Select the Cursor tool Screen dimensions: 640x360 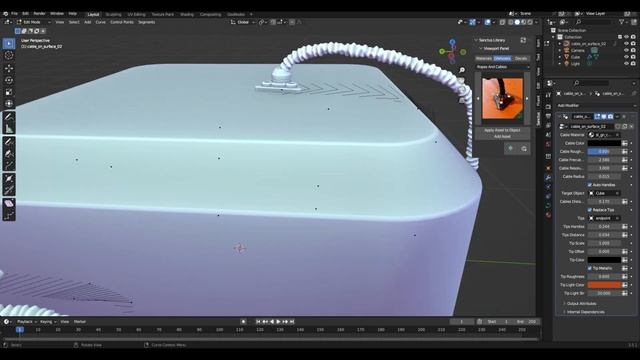click(x=9, y=56)
